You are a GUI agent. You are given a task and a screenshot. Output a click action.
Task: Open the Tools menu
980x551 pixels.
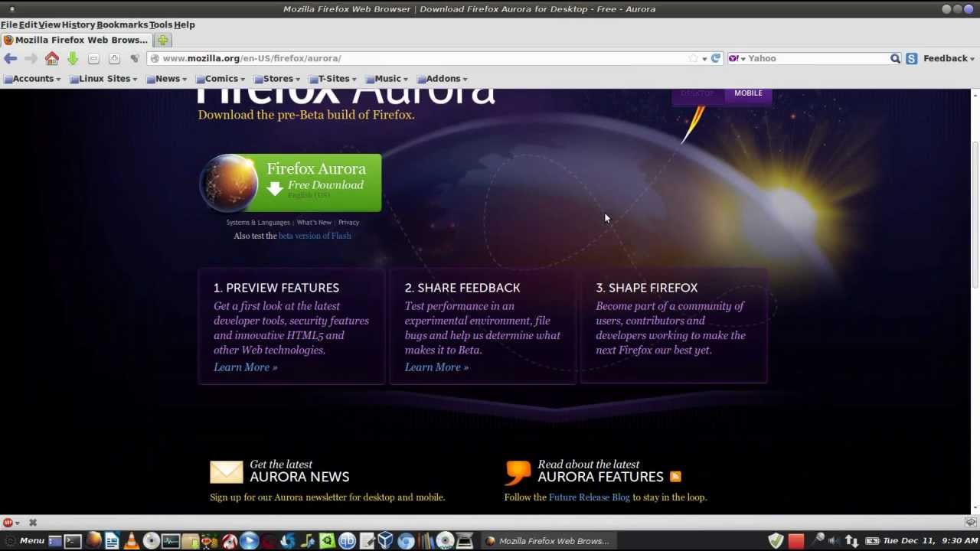(161, 24)
